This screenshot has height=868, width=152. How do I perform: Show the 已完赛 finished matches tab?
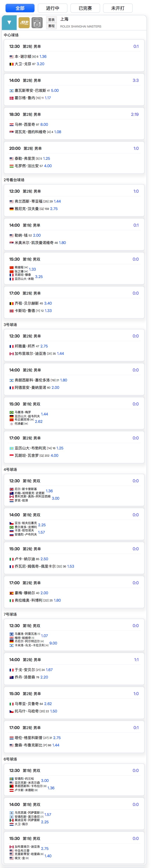85,8
